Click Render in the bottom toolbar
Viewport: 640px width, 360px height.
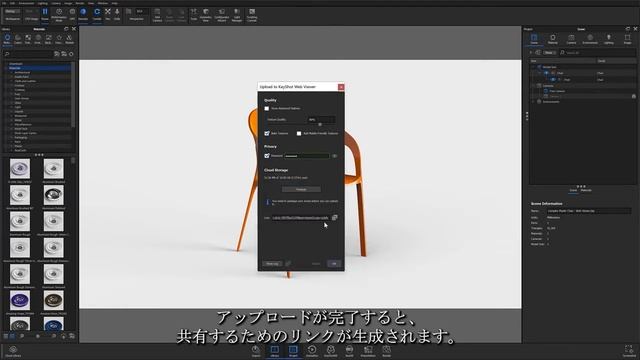[x=387, y=351]
